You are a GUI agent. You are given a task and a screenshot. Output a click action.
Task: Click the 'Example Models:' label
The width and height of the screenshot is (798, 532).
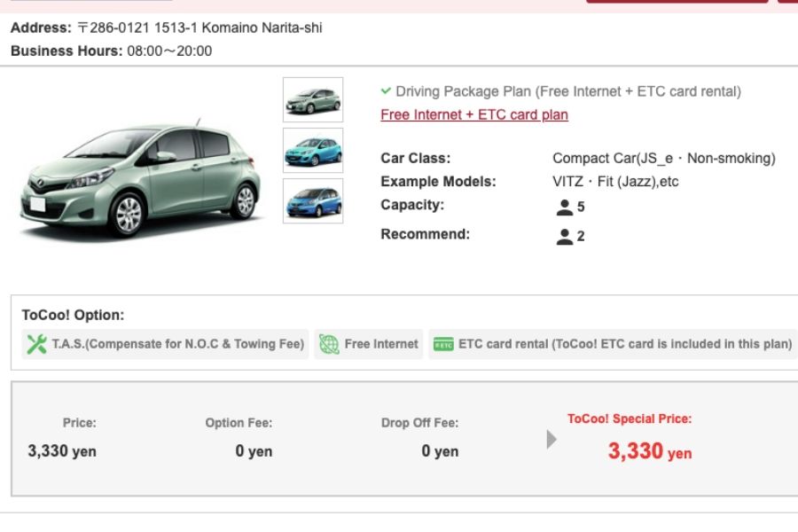(x=438, y=182)
